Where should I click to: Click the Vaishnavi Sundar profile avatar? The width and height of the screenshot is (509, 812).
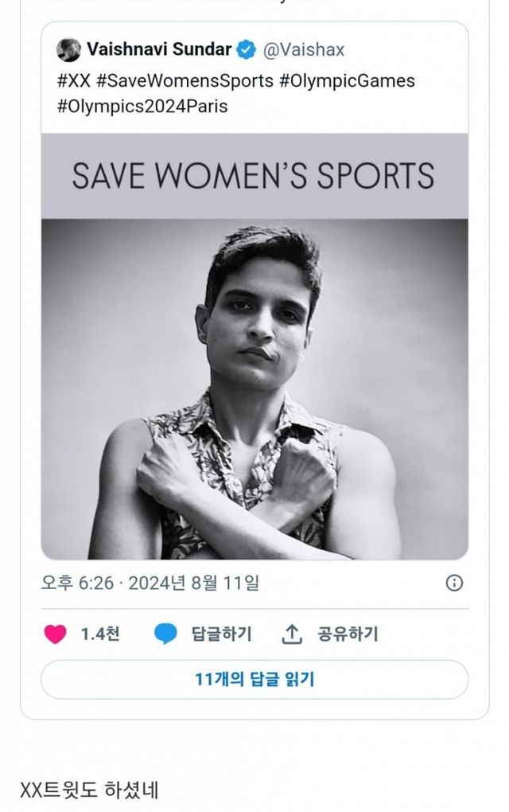[69, 49]
